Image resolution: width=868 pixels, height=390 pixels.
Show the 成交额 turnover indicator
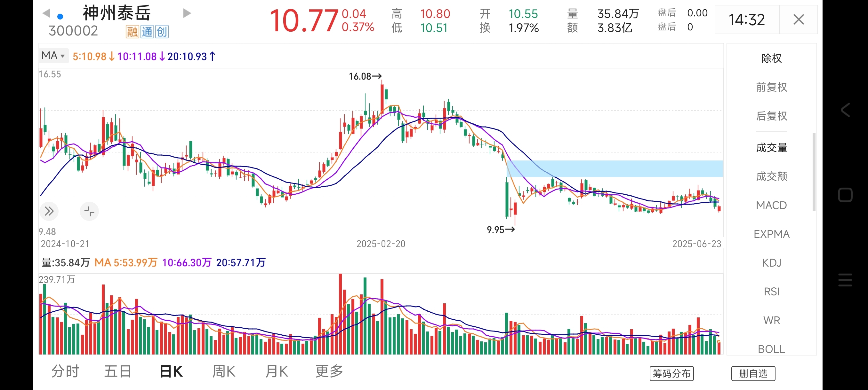[x=771, y=176]
